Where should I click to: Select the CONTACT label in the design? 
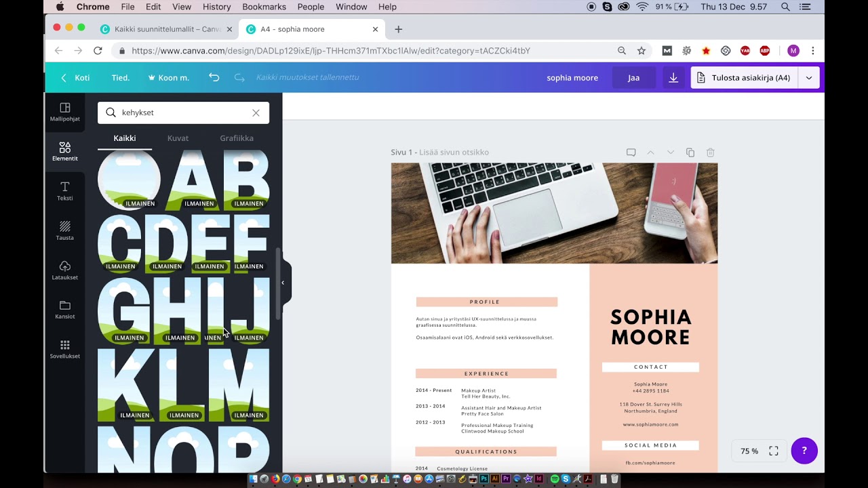[650, 367]
